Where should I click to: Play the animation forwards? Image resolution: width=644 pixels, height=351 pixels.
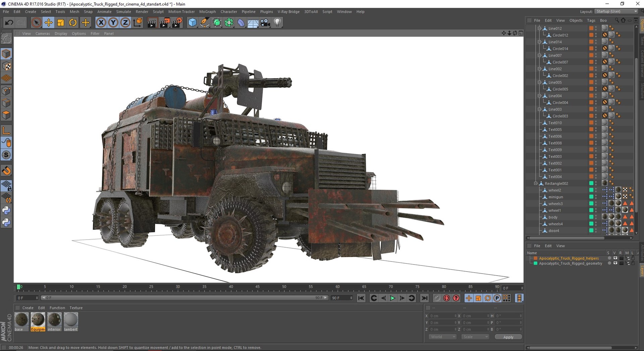[x=392, y=298]
